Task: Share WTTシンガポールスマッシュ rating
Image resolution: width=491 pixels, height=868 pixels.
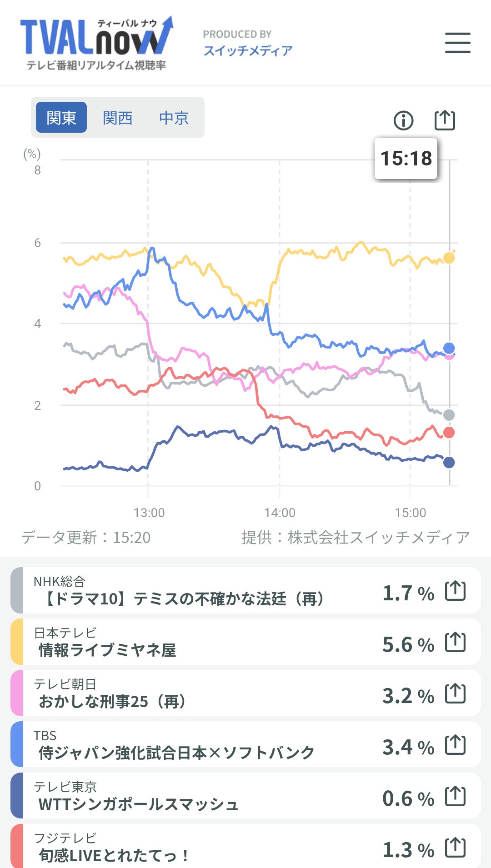Action: [455, 796]
